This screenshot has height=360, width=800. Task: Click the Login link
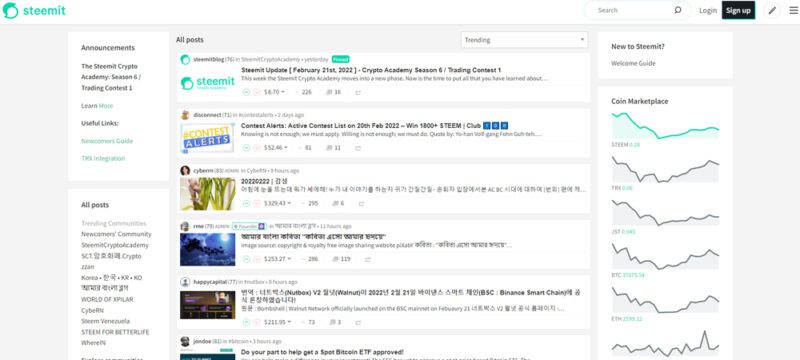click(x=708, y=10)
